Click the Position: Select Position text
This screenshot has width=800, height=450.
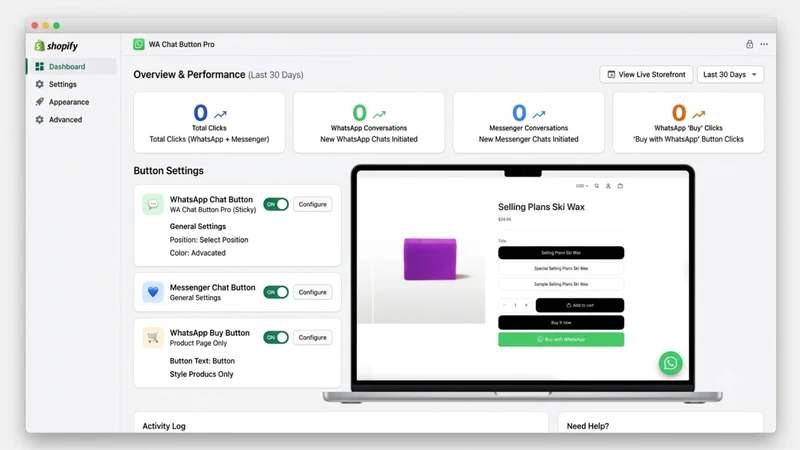click(209, 240)
